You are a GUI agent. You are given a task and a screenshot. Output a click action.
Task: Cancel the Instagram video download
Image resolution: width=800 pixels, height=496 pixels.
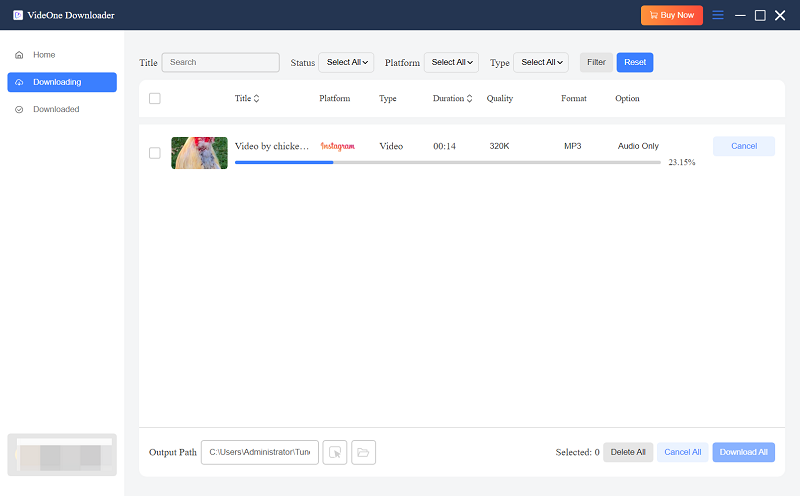(x=743, y=146)
